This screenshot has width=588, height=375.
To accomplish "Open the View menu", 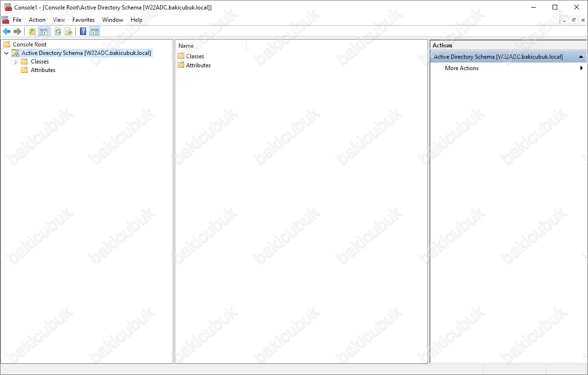I will tap(59, 20).
